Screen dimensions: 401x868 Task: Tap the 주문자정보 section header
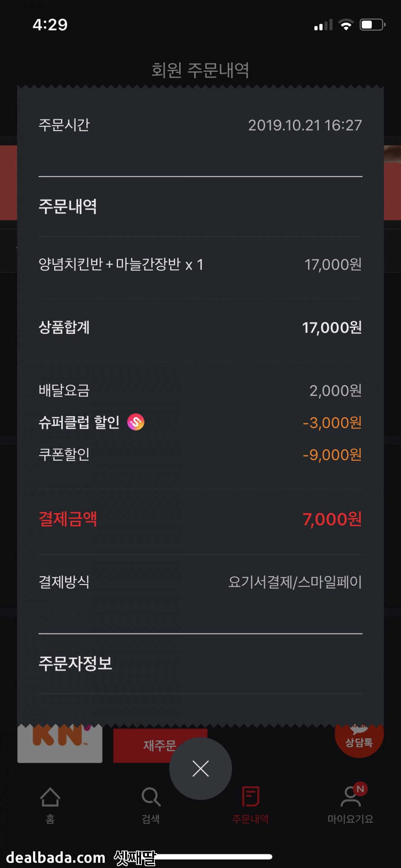[x=75, y=663]
